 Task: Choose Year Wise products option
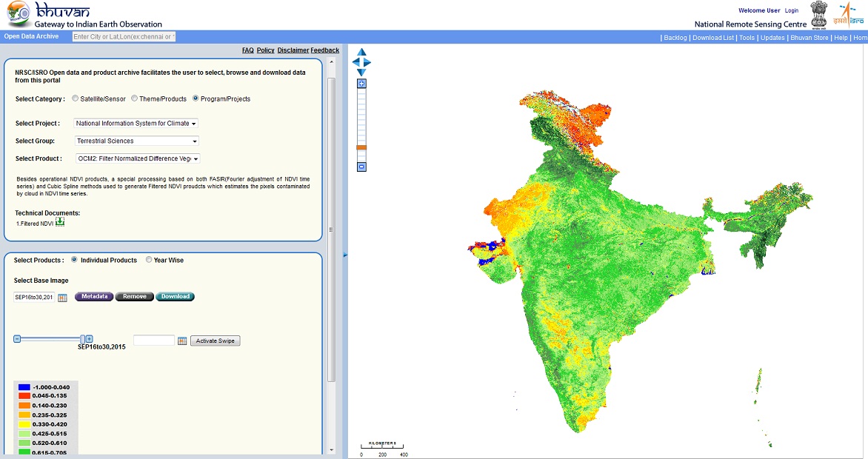(x=149, y=260)
